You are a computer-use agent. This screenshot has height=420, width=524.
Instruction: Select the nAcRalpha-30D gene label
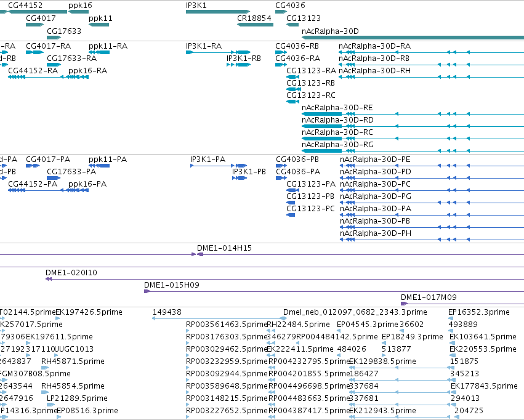pyautogui.click(x=330, y=31)
